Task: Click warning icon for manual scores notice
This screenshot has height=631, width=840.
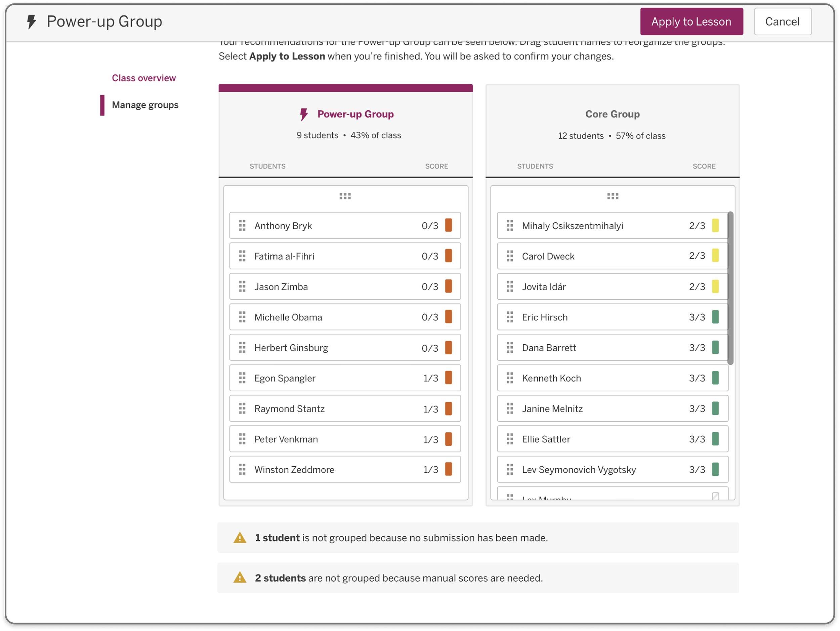Action: (x=240, y=578)
